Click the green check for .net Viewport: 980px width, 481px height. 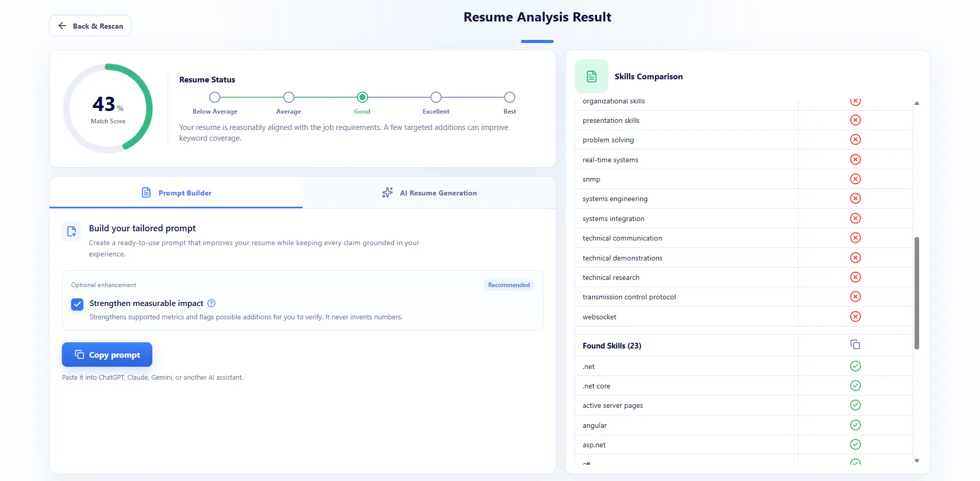tap(855, 366)
